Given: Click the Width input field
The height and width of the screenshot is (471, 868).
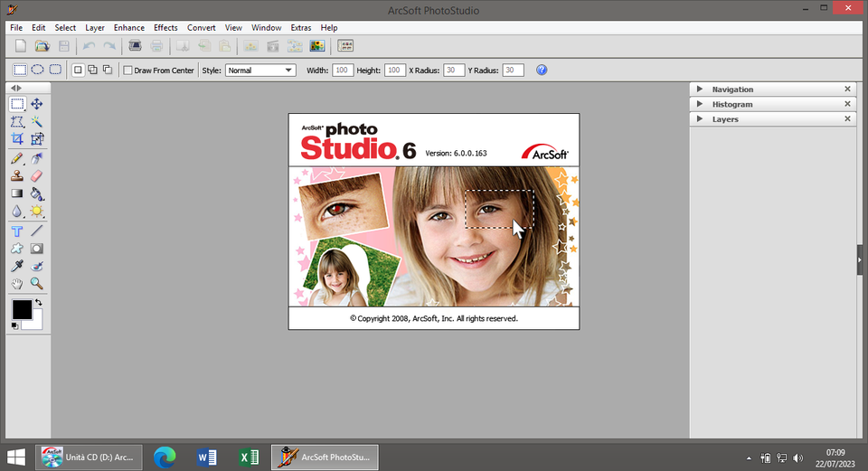Looking at the screenshot, I should click(x=343, y=71).
